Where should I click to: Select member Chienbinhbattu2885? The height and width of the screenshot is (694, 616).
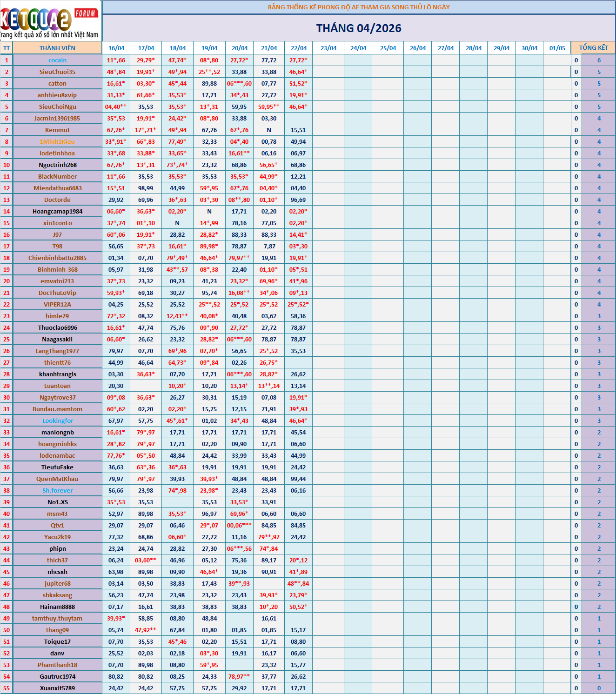click(57, 258)
